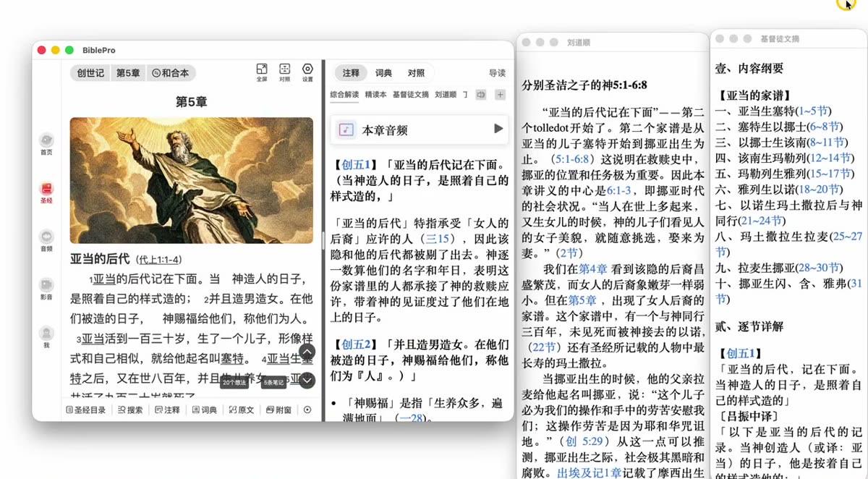
Task: Click the 分别圣洁之子的神5:1-6:8 heading in 刘道顺 window
Action: 584,85
